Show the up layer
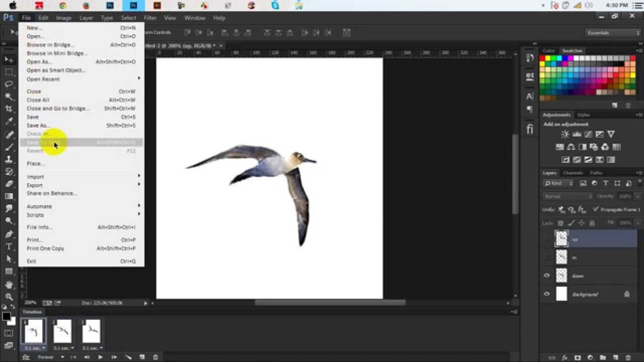The width and height of the screenshot is (644, 362). 547,239
